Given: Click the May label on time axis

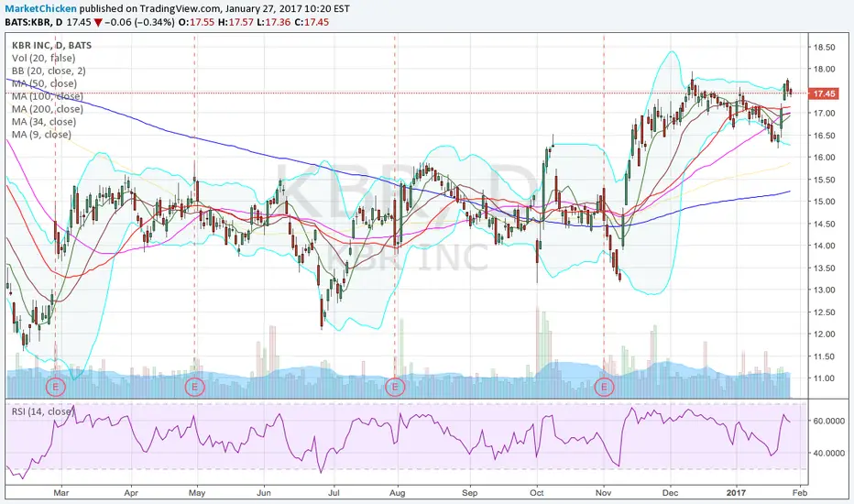Looking at the screenshot, I should [197, 493].
